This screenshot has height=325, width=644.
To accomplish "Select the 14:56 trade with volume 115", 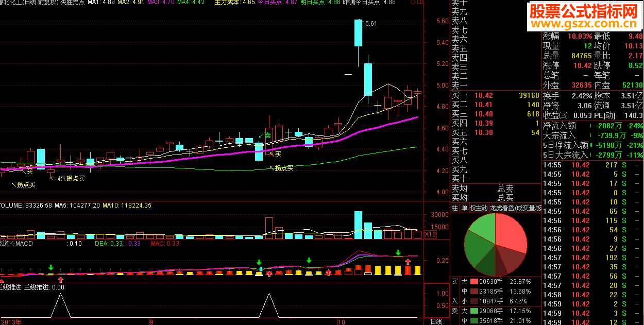I will point(593,220).
